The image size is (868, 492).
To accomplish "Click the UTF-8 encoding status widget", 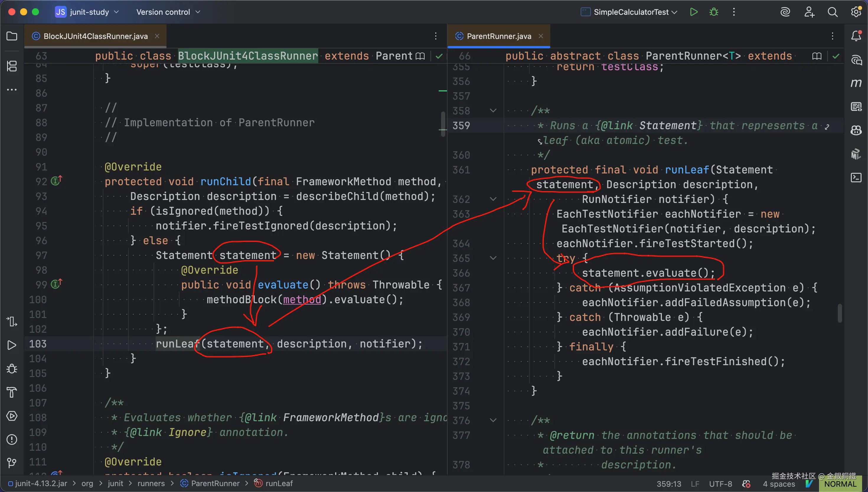I will click(720, 484).
